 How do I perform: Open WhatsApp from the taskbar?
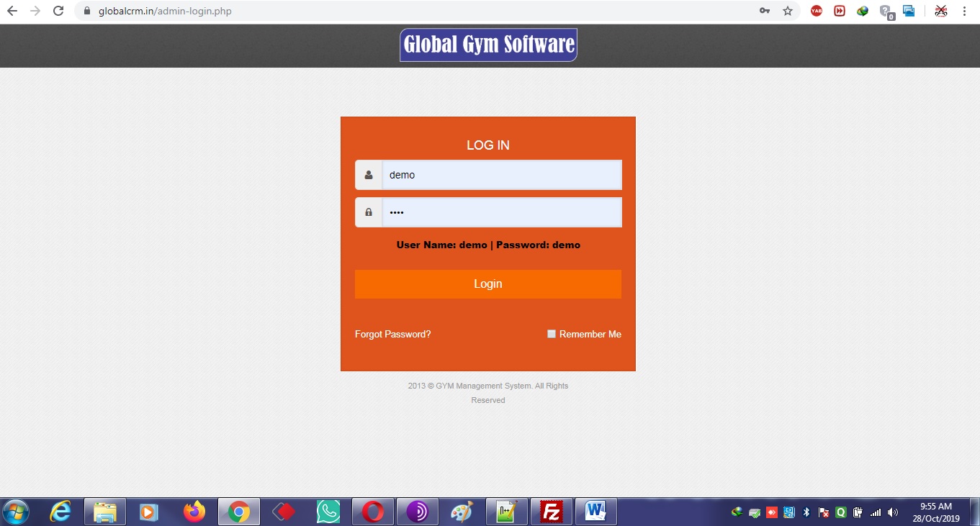pyautogui.click(x=328, y=512)
